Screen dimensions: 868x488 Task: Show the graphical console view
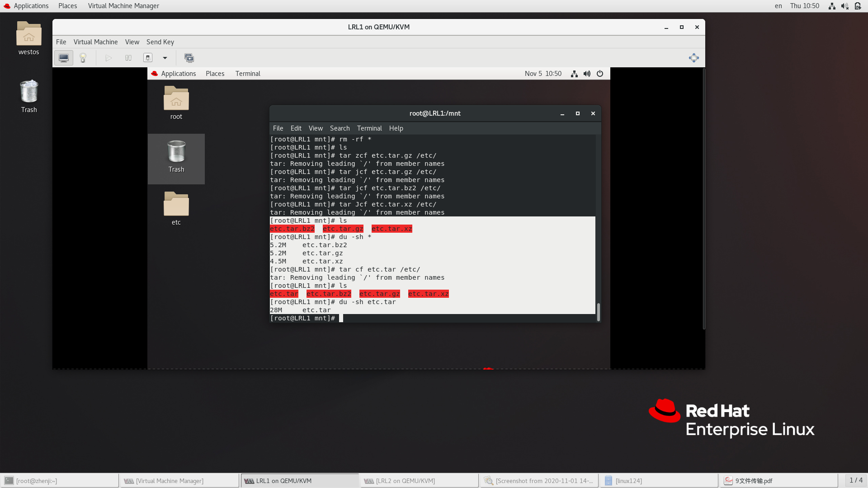click(x=64, y=58)
